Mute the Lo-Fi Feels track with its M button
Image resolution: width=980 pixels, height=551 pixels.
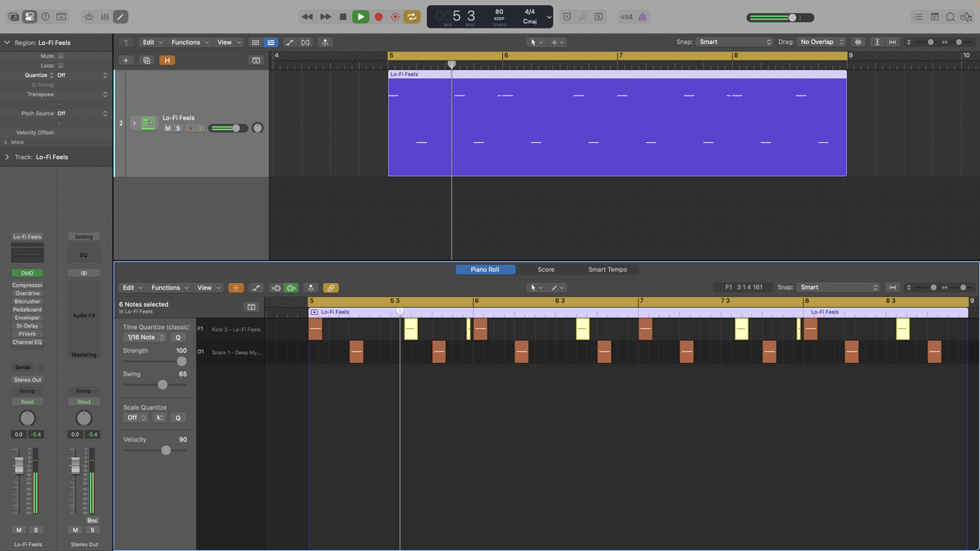pos(168,128)
